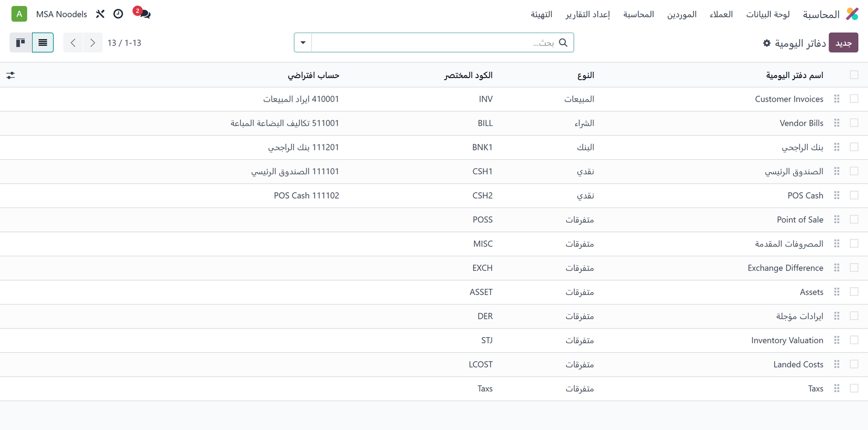Sort by الكود المختصر column header
The height and width of the screenshot is (430, 868).
(468, 75)
